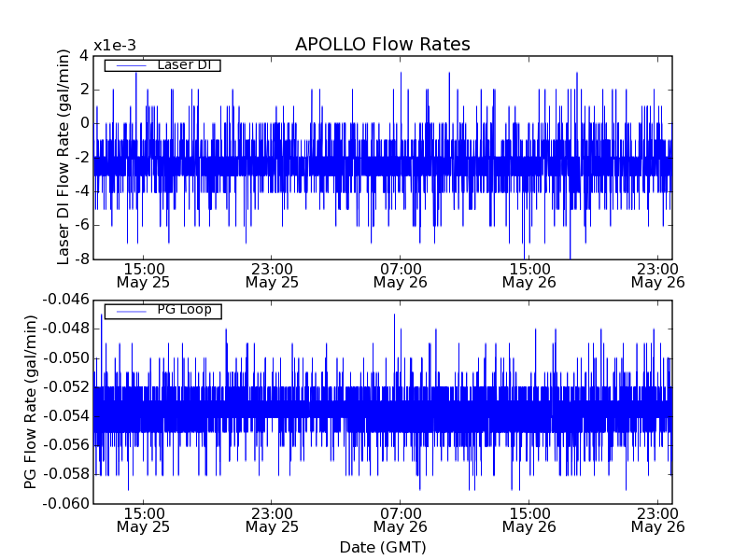747x560 pixels.
Task: Select the Laser DI Flow Rate y-axis label
Action: coord(63,157)
